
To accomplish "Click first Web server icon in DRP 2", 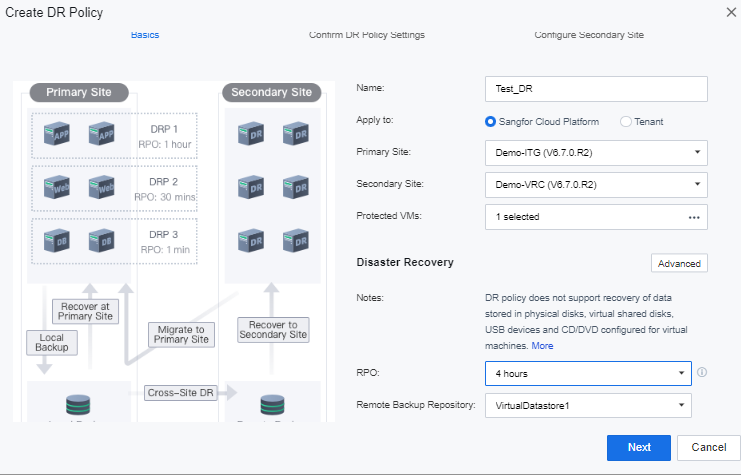I will (57, 187).
